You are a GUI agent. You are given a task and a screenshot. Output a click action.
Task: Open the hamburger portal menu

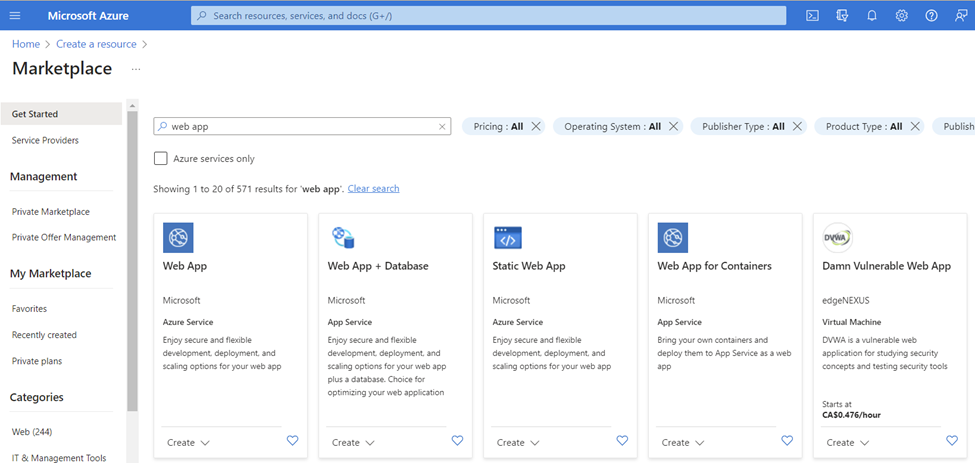coord(15,16)
